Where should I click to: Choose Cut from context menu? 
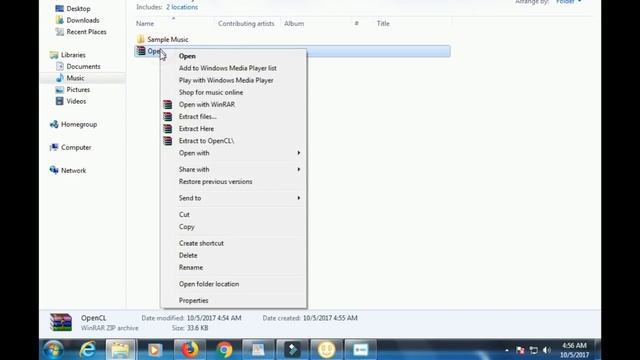coord(184,215)
